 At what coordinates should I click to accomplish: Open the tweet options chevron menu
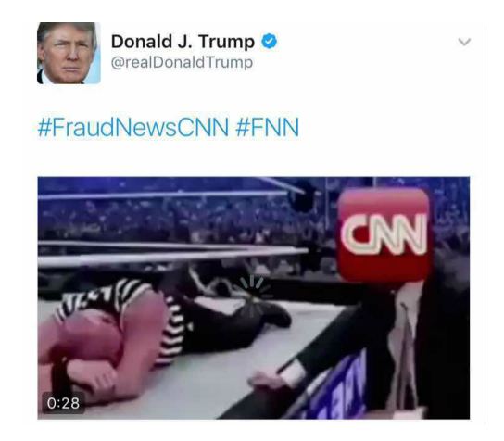[x=464, y=42]
